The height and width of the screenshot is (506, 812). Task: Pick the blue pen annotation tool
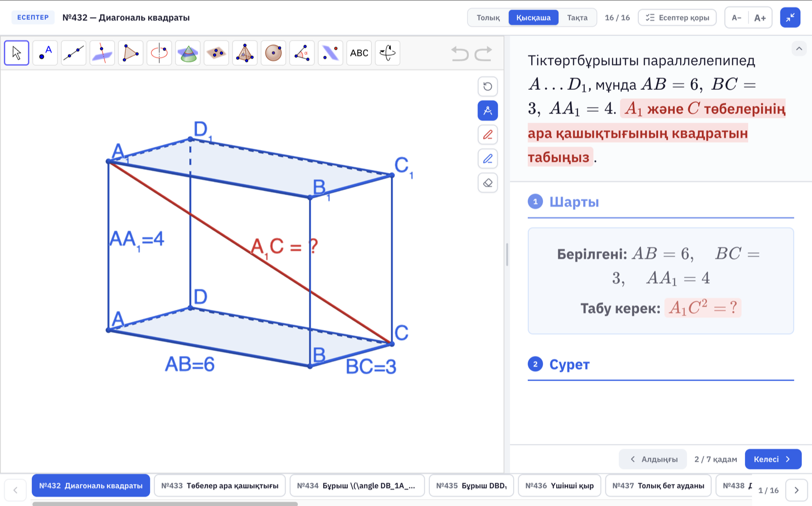pyautogui.click(x=488, y=159)
